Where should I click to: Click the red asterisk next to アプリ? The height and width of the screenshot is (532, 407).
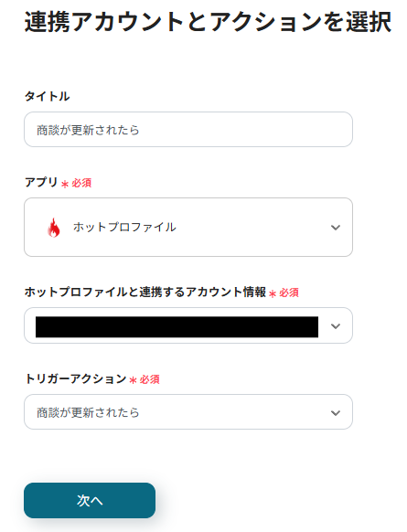coord(65,185)
